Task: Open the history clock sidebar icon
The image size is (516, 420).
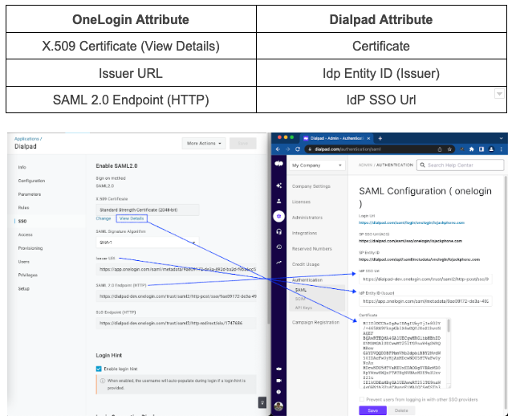Action: click(x=278, y=247)
